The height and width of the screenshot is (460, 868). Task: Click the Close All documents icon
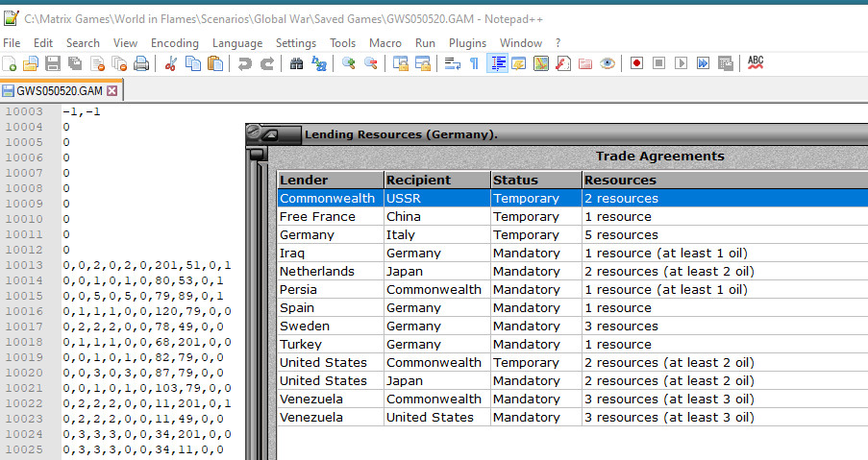119,63
